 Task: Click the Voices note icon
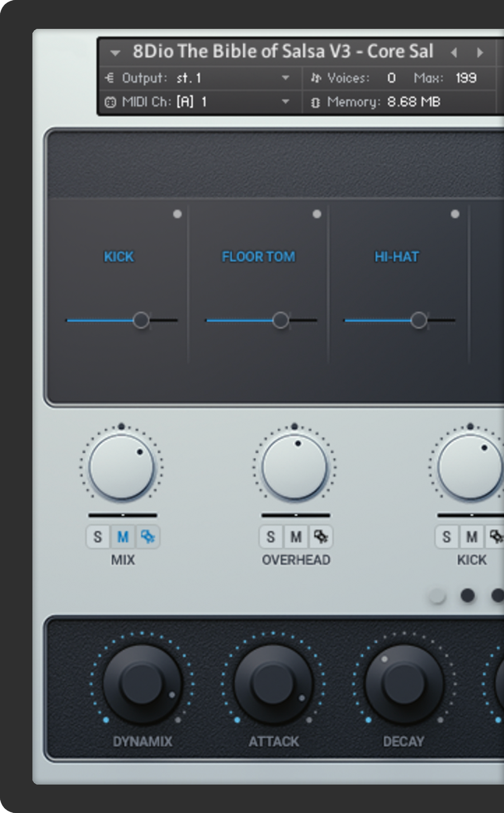click(x=315, y=78)
